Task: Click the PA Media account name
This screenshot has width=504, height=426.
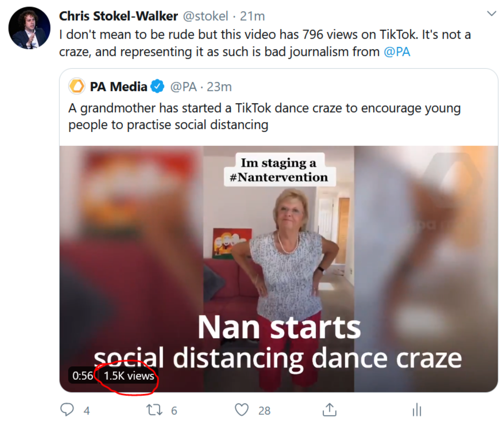Action: point(118,87)
